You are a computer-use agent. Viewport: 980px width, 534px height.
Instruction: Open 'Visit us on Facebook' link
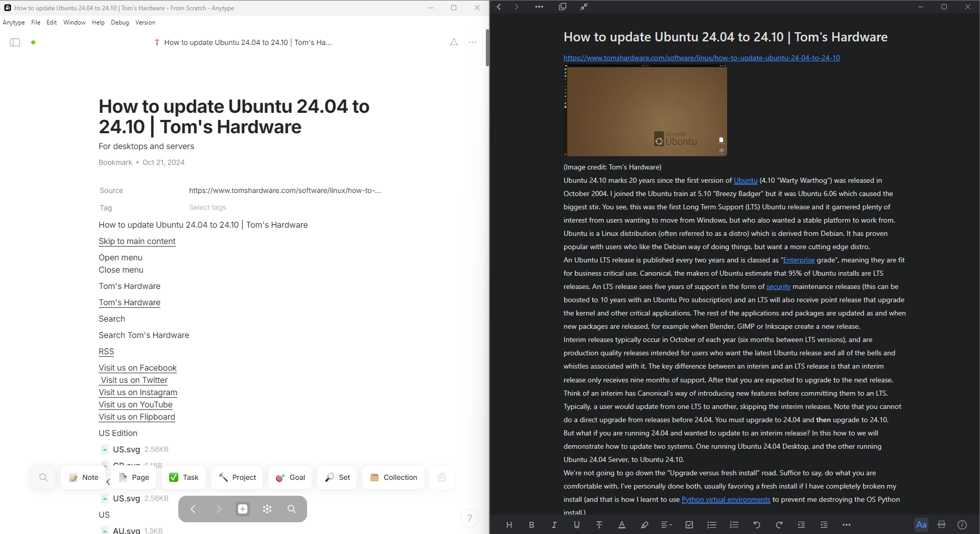pos(137,368)
